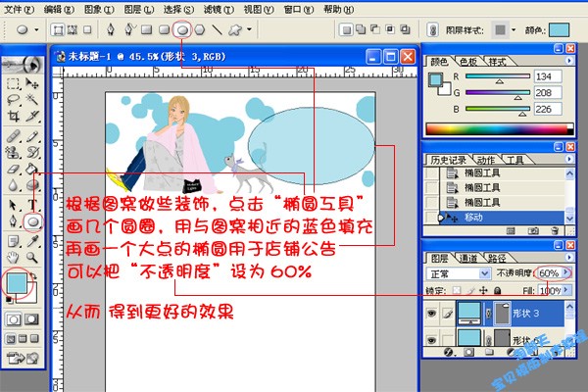
Task: Open layer style picker dropdown
Action: pyautogui.click(x=514, y=29)
